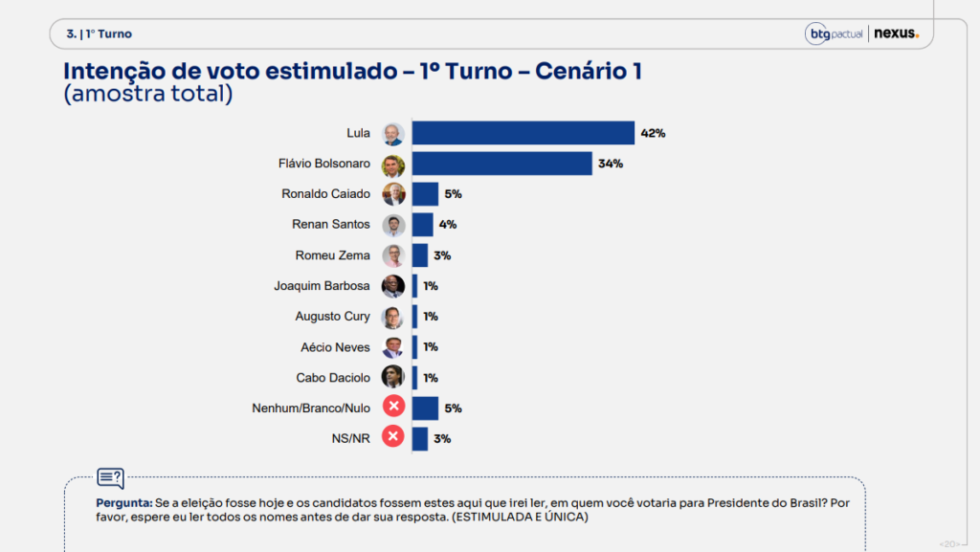
Task: Click the chart title 'Intenção de voto estimulado'
Action: pyautogui.click(x=230, y=71)
